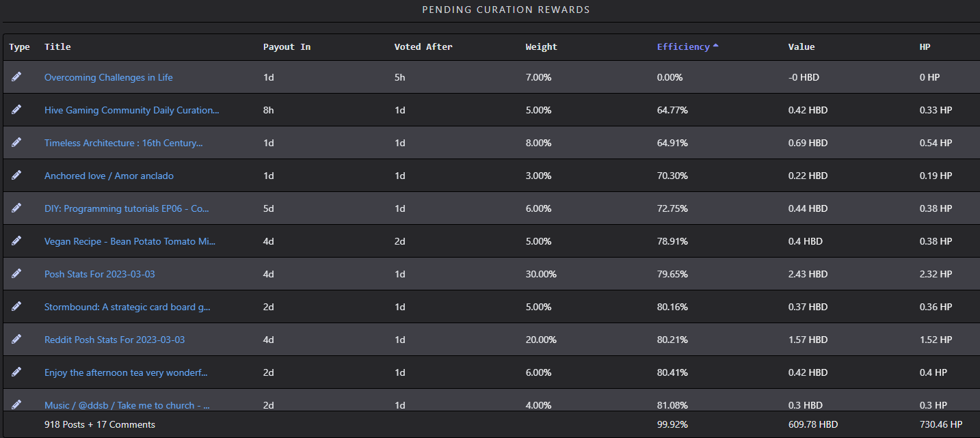Click pencil icon beside Anchored love post
980x438 pixels.
click(x=16, y=175)
